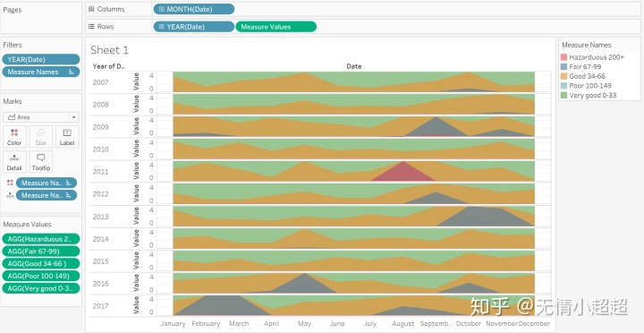The width and height of the screenshot is (644, 333).
Task: Click the red hazardous peak in 2011
Action: [x=402, y=173]
